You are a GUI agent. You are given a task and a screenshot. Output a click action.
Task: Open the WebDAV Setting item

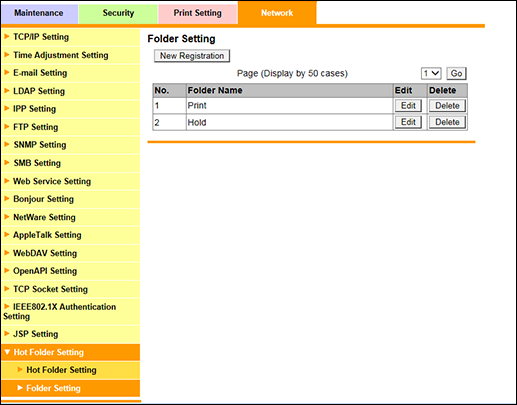point(45,253)
